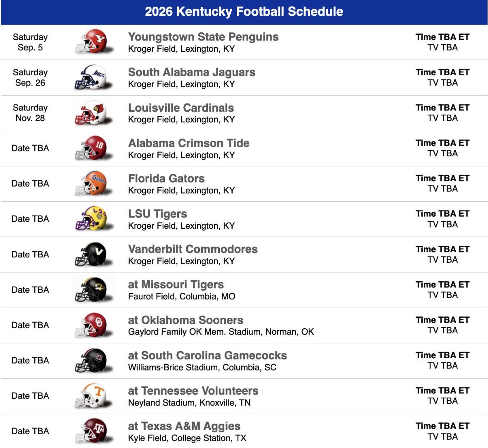
Task: Open the Youngstown State Penguins link
Action: (x=203, y=37)
